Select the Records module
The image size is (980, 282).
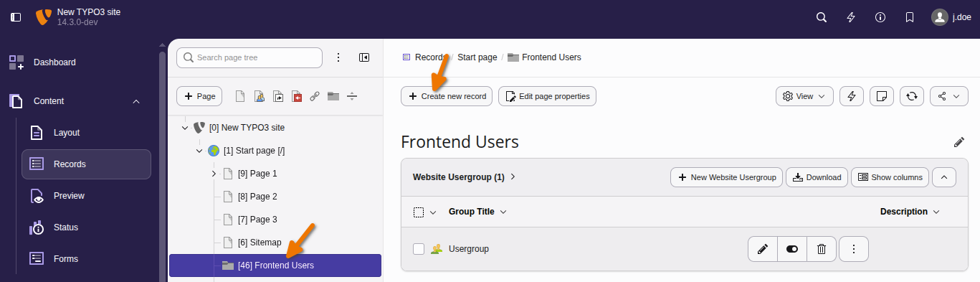pyautogui.click(x=86, y=164)
